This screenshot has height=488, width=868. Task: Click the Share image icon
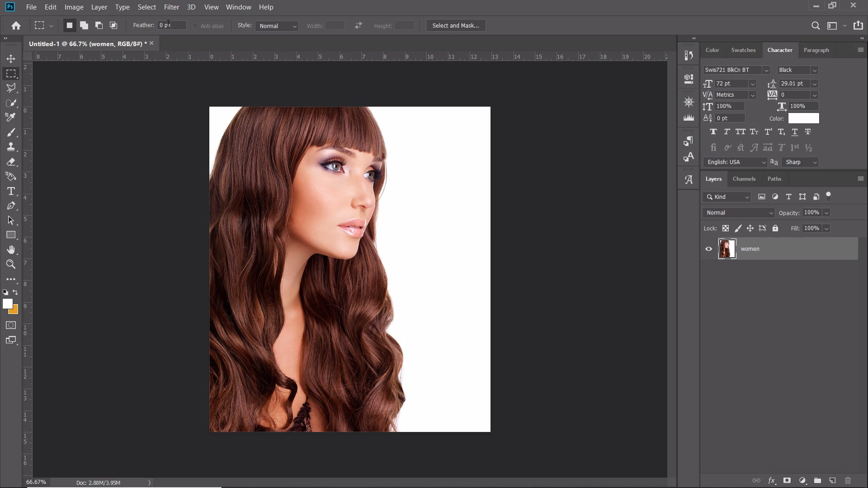(x=858, y=26)
